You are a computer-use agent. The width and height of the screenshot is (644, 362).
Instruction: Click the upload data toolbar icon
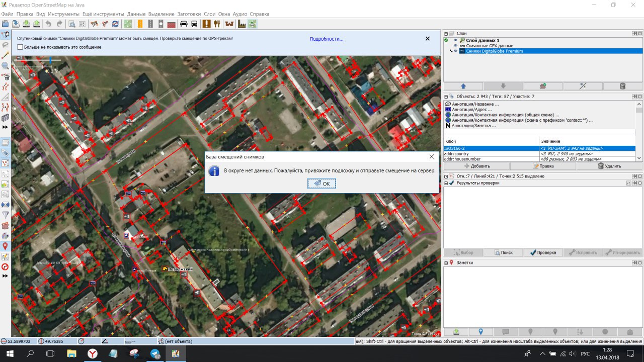pyautogui.click(x=37, y=24)
